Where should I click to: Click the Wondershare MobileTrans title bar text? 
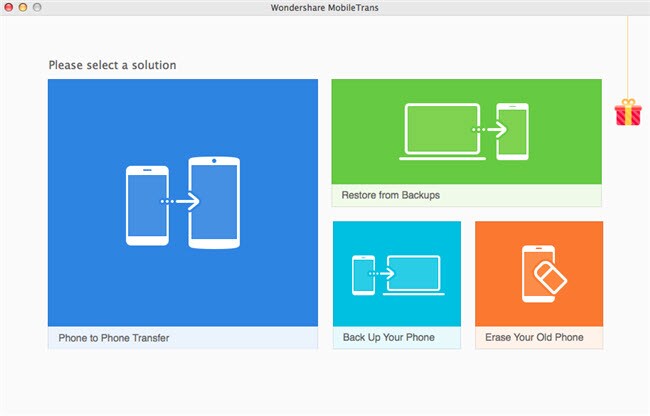point(325,7)
